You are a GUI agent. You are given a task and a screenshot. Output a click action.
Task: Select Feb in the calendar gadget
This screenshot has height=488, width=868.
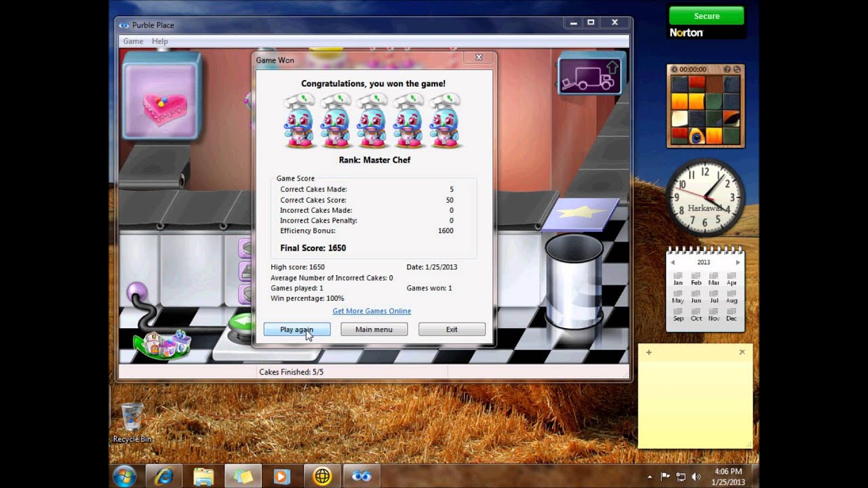click(x=696, y=279)
